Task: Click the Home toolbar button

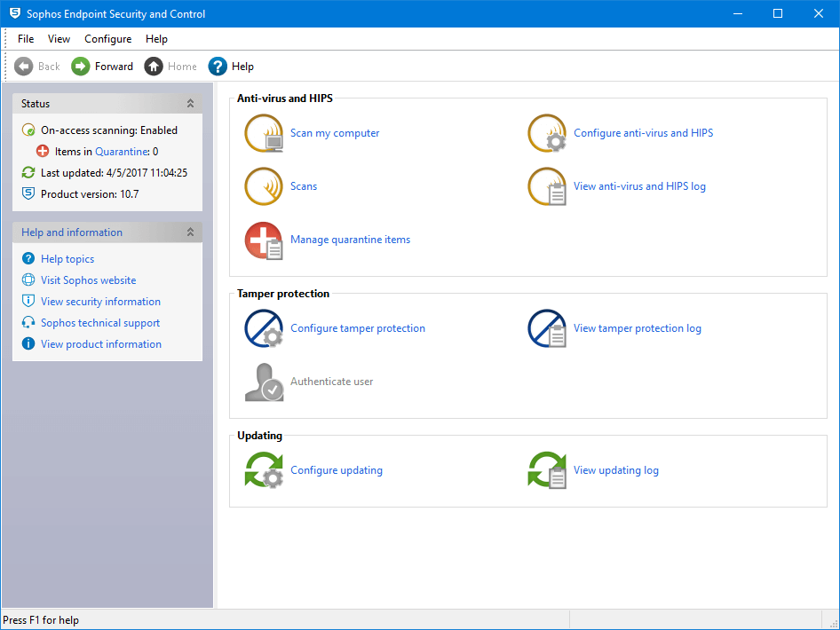Action: pyautogui.click(x=170, y=66)
